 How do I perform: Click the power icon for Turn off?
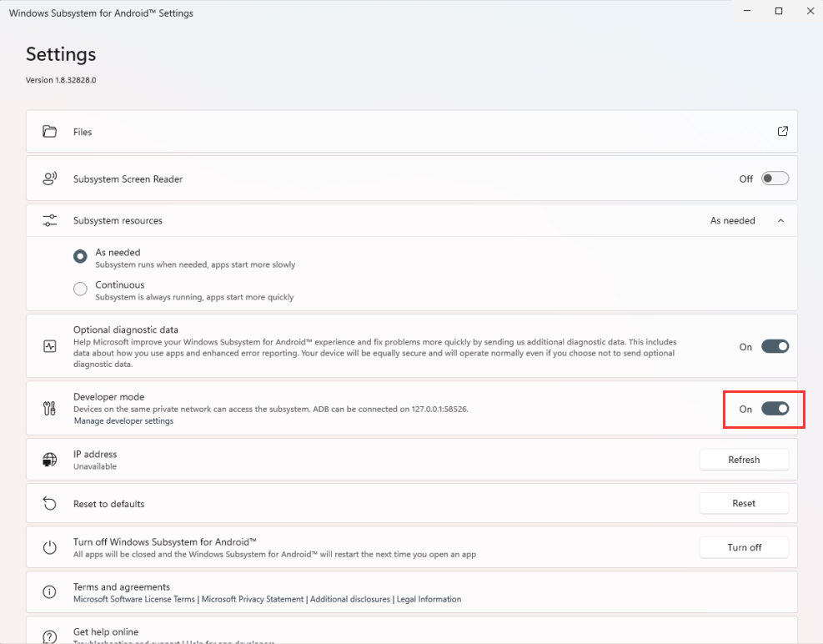click(49, 547)
